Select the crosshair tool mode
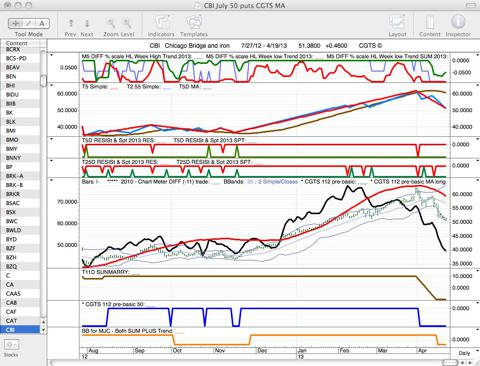 tap(15, 23)
